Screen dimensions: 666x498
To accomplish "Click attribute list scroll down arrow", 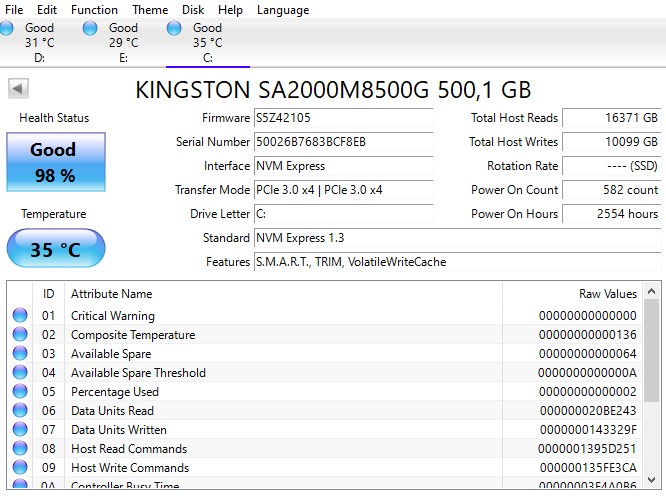I will pos(651,479).
